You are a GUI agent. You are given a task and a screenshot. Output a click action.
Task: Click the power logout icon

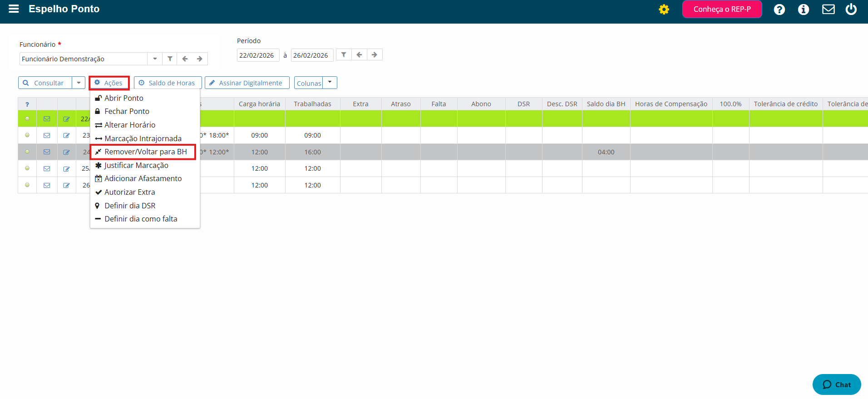point(851,9)
